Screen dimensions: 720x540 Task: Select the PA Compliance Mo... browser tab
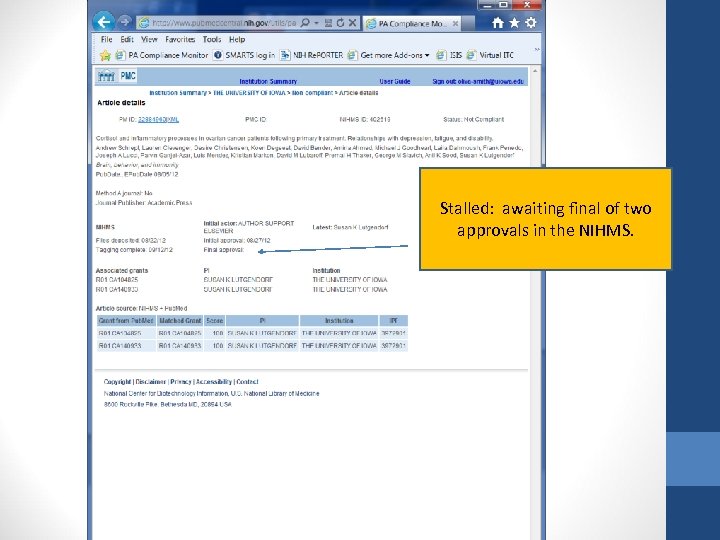tap(412, 23)
